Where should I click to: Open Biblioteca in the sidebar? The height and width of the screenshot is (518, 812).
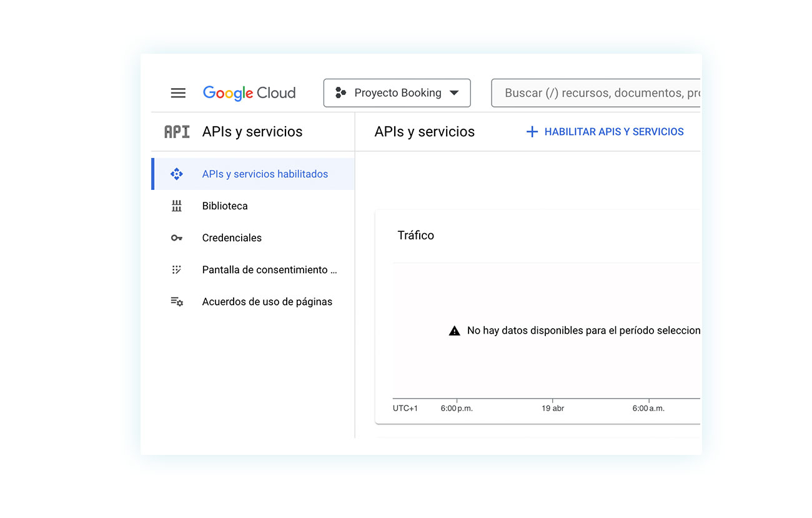(253, 206)
